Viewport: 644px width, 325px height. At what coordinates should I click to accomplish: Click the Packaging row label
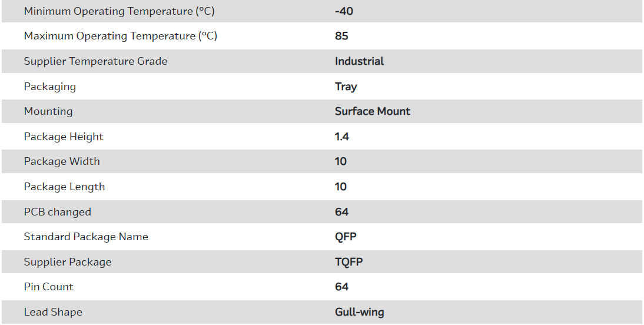[x=49, y=87]
